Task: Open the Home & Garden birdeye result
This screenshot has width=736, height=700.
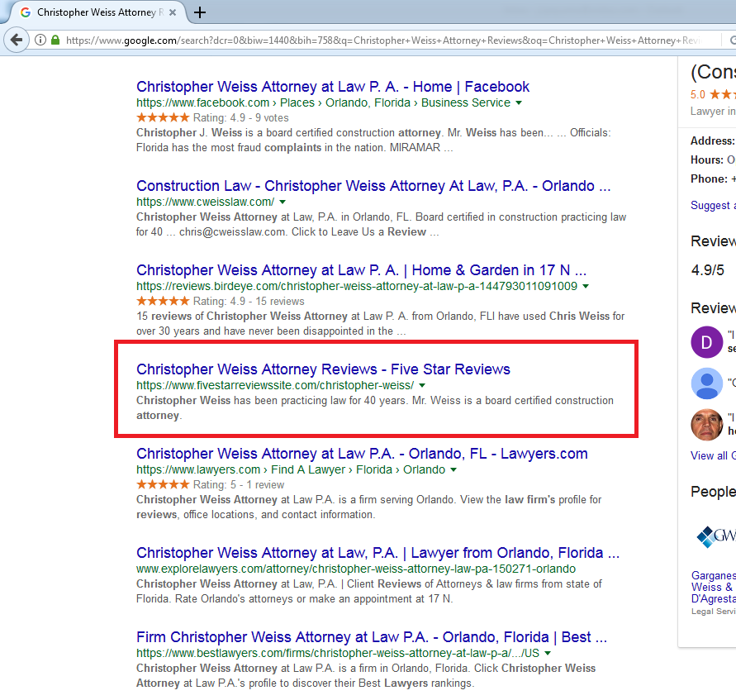Action: pos(361,270)
